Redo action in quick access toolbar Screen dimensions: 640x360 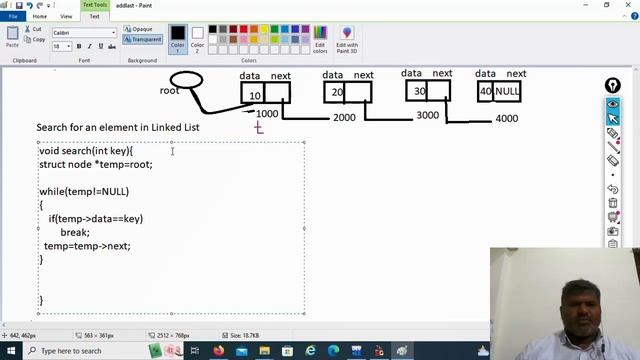(x=40, y=5)
